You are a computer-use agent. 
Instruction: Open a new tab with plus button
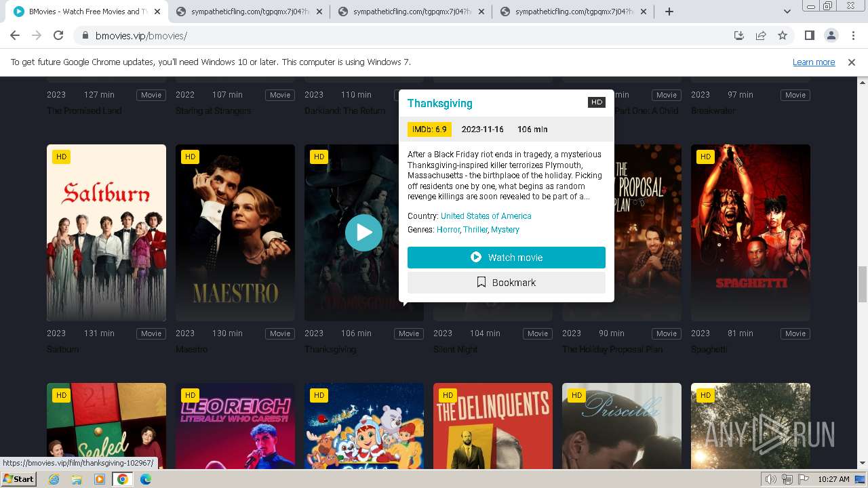pos(669,12)
